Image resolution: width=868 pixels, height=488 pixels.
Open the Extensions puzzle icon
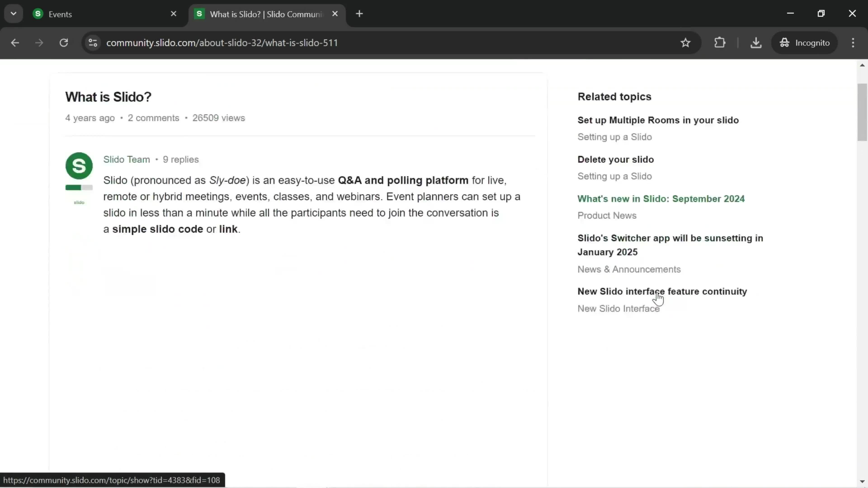(720, 43)
